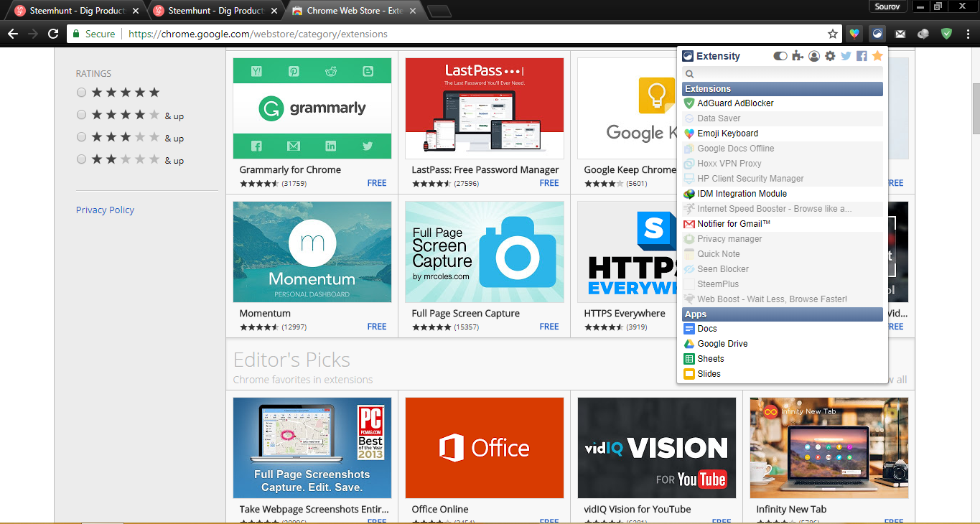The width and height of the screenshot is (980, 524).
Task: Enable Internet Speed Booster extension
Action: pos(783,209)
